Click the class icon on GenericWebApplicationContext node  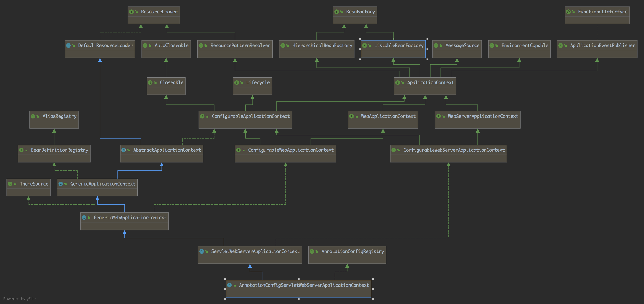pyautogui.click(x=84, y=218)
